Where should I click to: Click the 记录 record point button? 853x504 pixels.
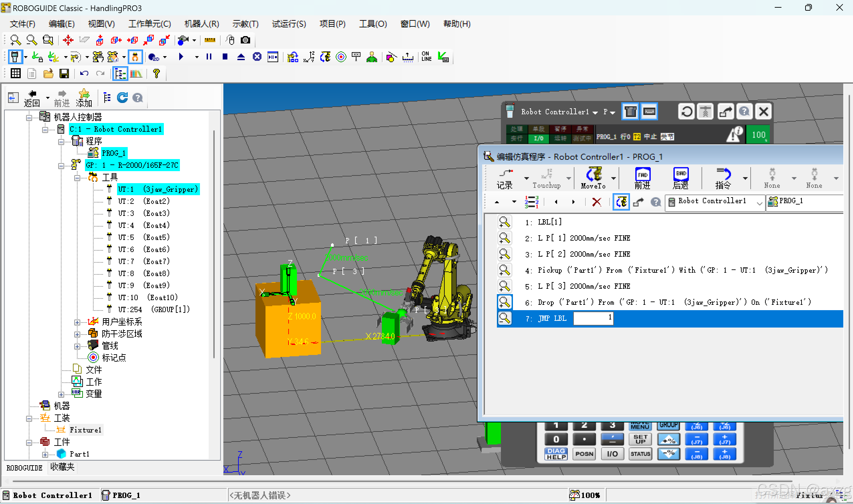505,178
